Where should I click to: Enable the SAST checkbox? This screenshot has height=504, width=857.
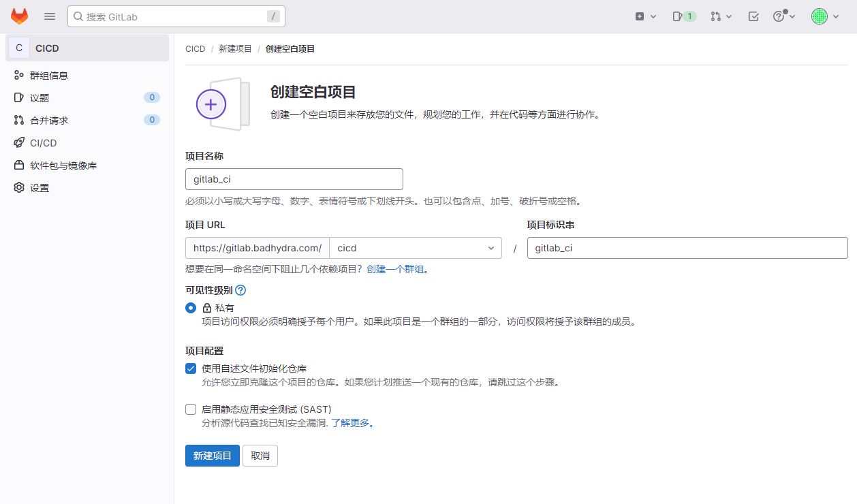point(191,409)
